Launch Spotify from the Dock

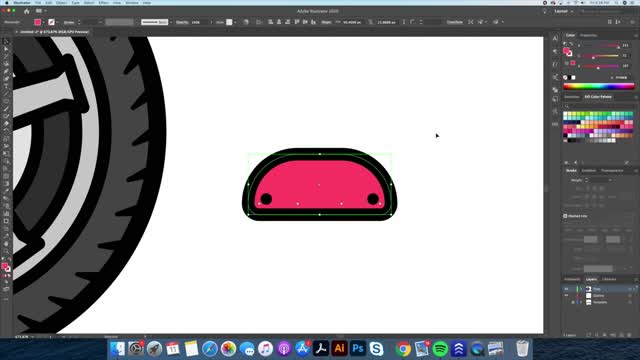click(x=440, y=349)
